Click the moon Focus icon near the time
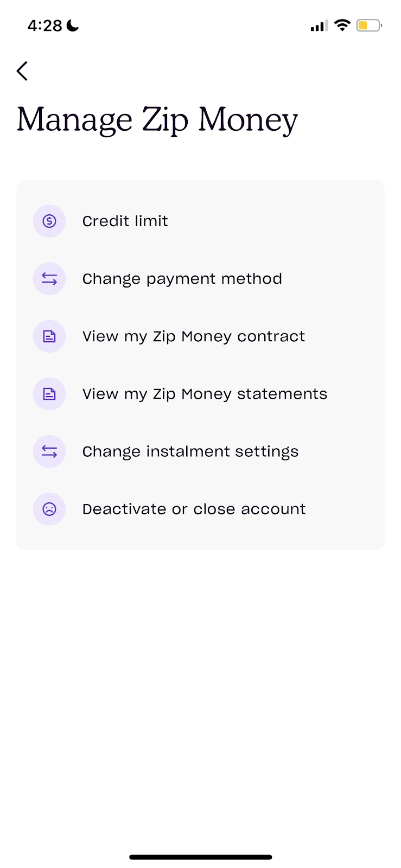 [73, 25]
